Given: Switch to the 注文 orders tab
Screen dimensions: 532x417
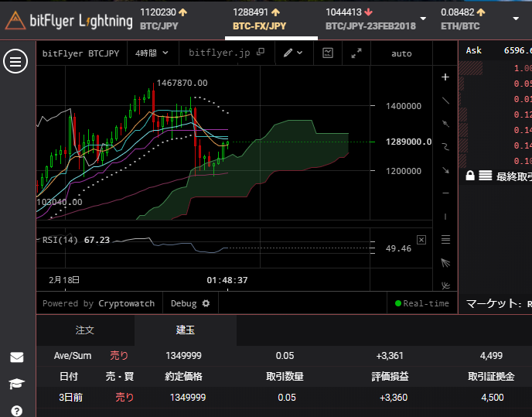Looking at the screenshot, I should (85, 330).
